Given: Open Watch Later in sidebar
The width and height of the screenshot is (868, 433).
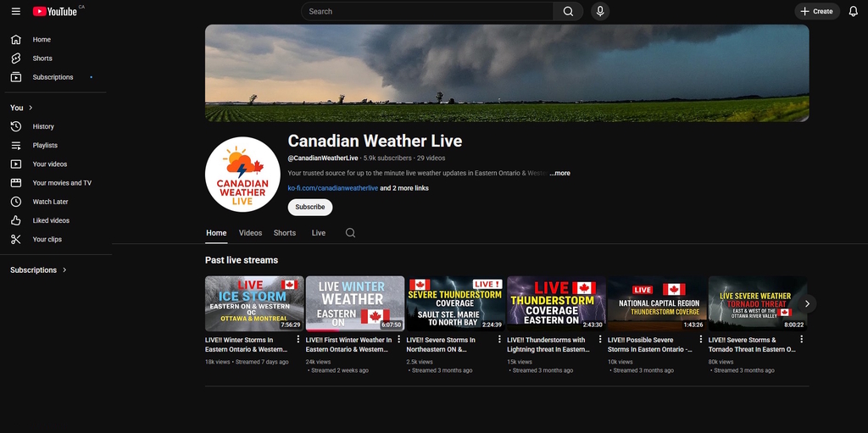Looking at the screenshot, I should (50, 202).
